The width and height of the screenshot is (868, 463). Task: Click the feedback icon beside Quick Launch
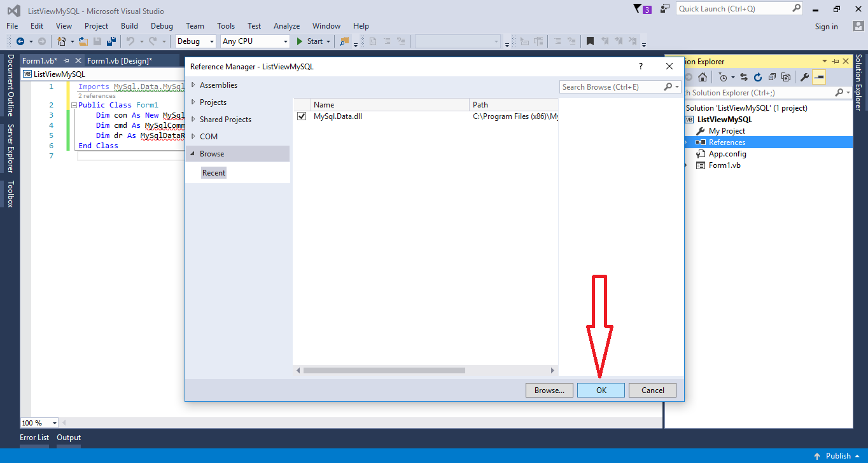pyautogui.click(x=665, y=9)
